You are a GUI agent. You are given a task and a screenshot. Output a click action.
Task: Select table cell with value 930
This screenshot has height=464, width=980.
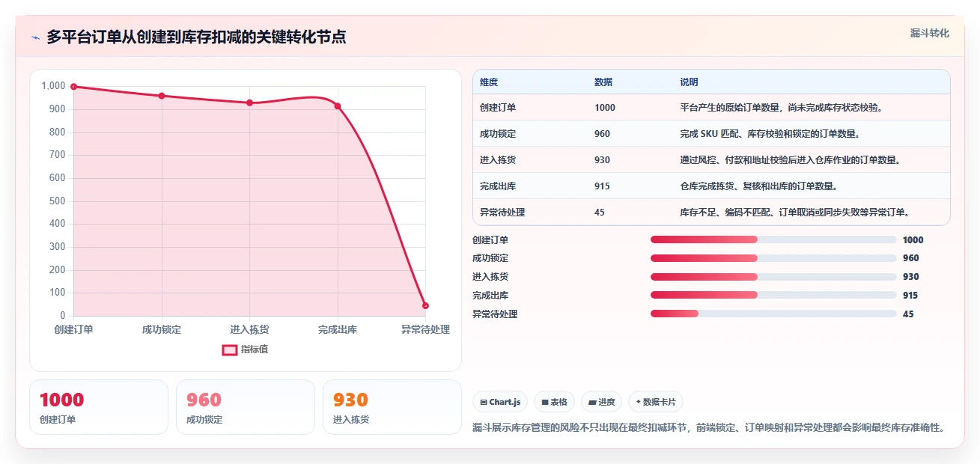tap(603, 160)
